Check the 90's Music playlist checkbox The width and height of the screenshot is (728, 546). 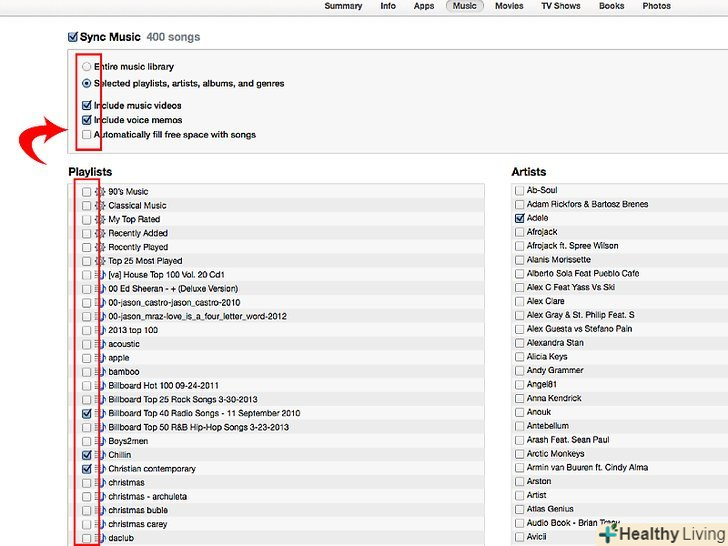point(86,192)
